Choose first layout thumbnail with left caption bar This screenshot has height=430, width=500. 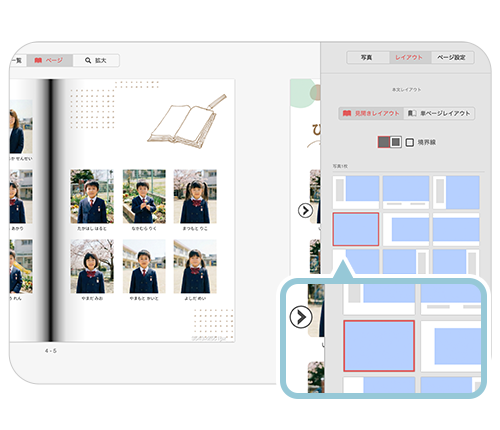[x=356, y=192]
